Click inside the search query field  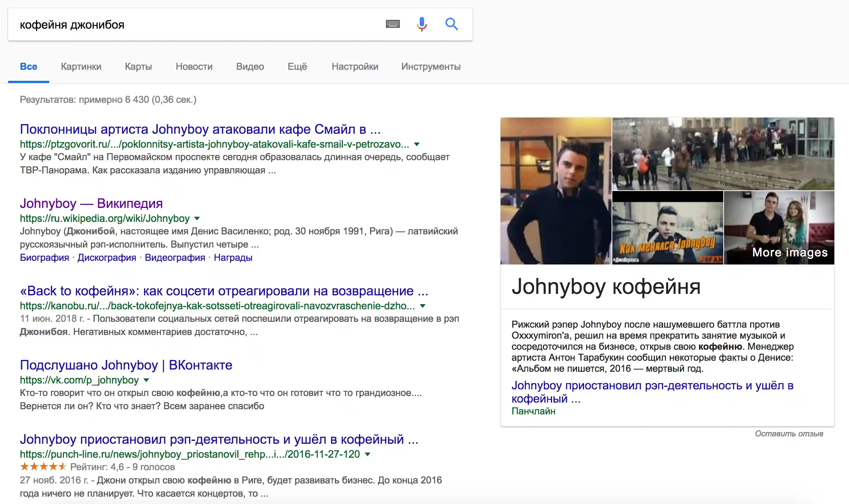click(x=198, y=25)
